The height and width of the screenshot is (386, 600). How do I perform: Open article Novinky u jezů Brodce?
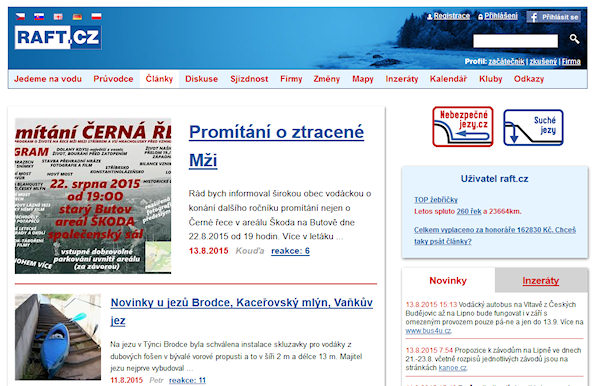241,311
